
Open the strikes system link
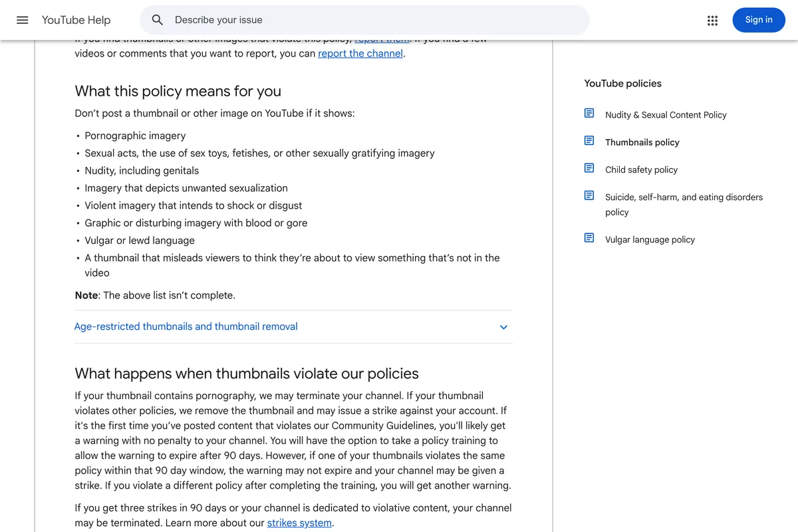click(299, 523)
